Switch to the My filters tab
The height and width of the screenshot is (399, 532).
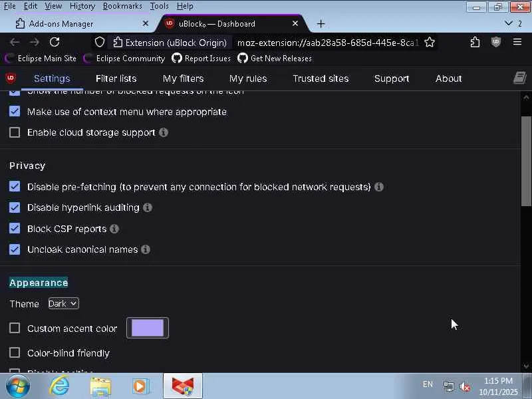click(x=184, y=78)
